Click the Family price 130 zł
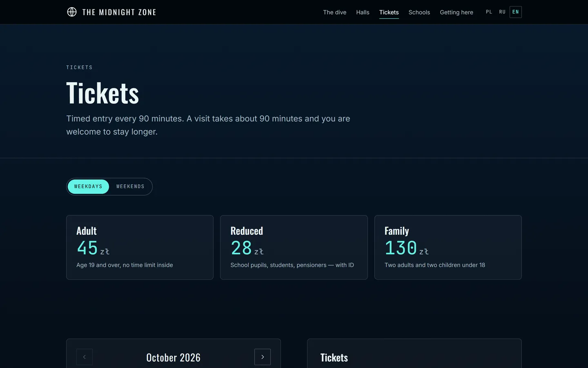The height and width of the screenshot is (368, 588). coord(407,248)
